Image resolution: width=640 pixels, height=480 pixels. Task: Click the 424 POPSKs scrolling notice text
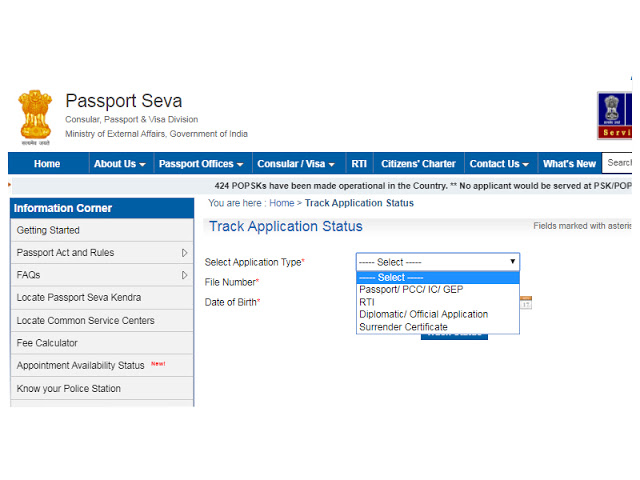pos(423,186)
